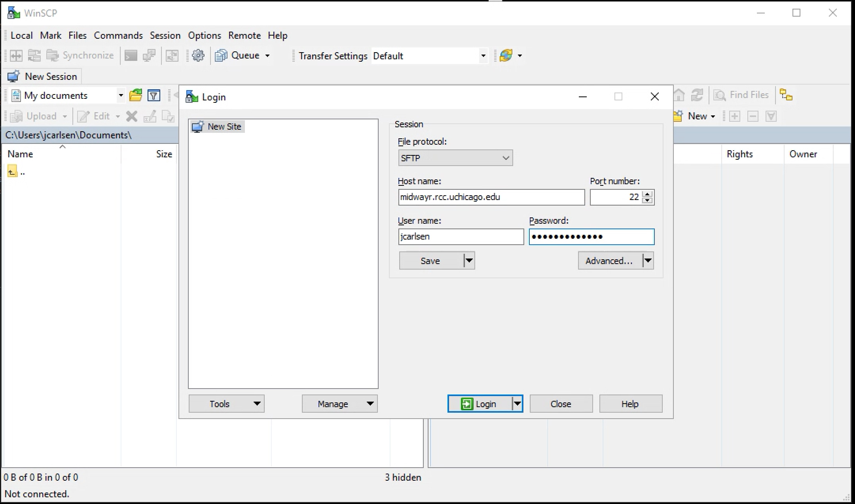Screen dimensions: 855x504
Task: Click the Password field
Action: (x=591, y=236)
